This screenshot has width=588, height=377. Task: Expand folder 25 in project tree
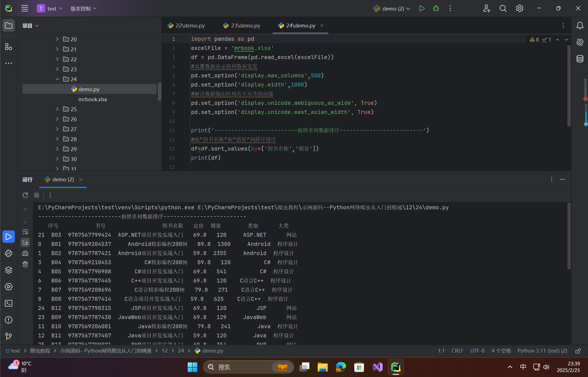coord(57,109)
